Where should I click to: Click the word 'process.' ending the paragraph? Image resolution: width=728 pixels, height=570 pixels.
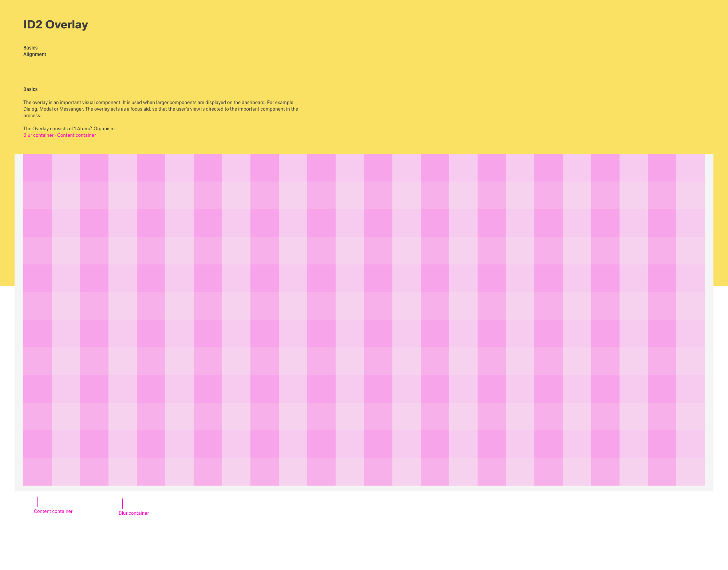(x=32, y=116)
